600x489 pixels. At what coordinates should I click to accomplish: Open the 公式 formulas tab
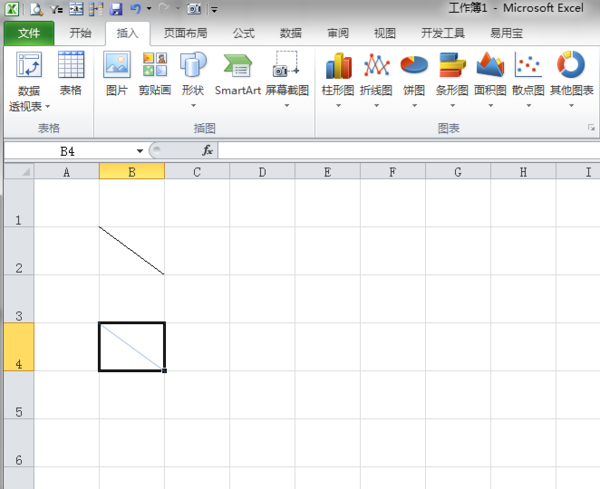point(243,33)
